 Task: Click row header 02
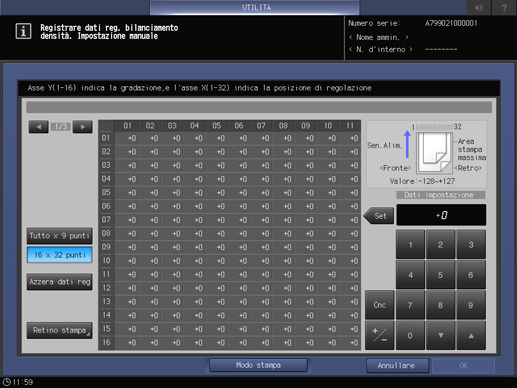106,152
